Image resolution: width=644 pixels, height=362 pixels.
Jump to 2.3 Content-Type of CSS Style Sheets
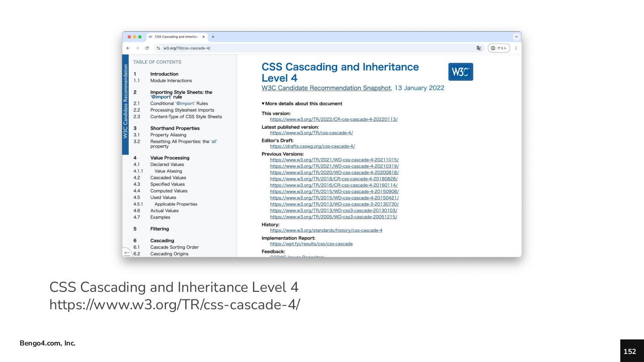pyautogui.click(x=186, y=117)
